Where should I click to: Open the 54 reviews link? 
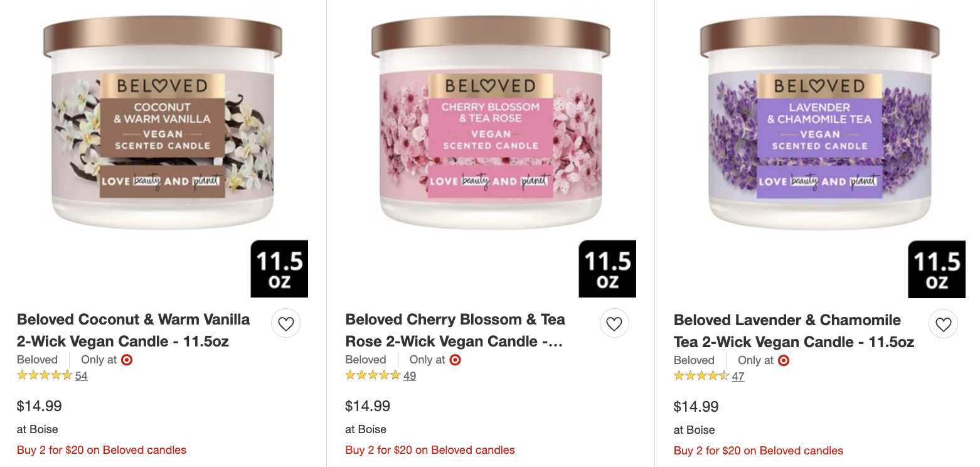81,376
